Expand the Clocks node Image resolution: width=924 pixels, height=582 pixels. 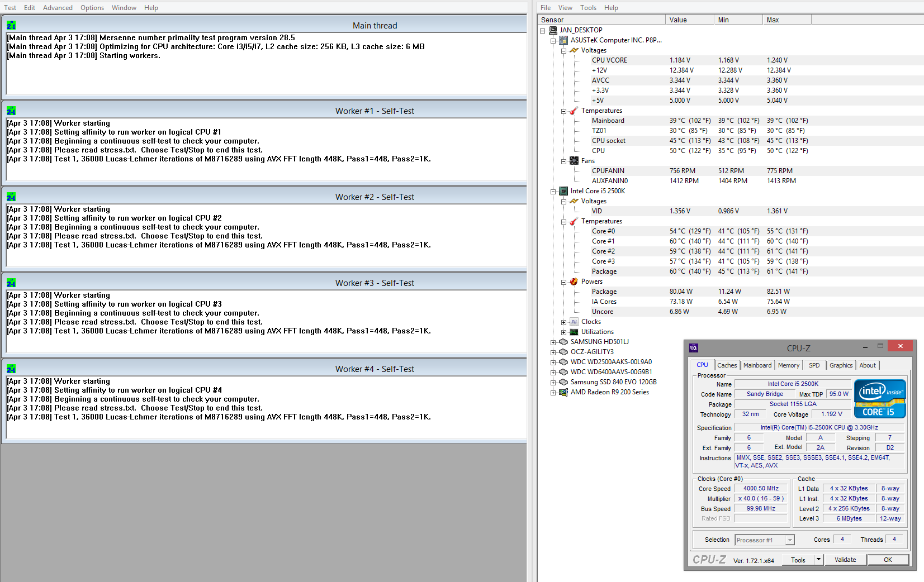pos(563,322)
